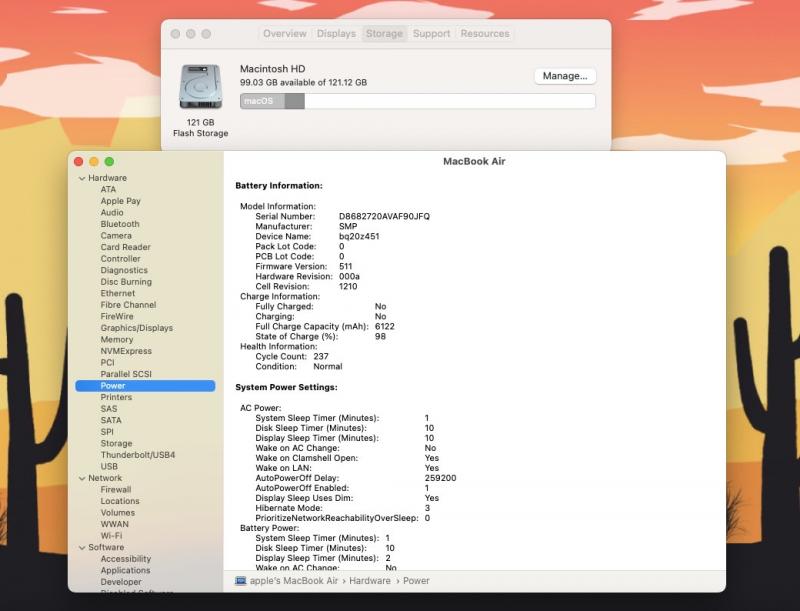The width and height of the screenshot is (800, 611).
Task: Click the Condition value Normal
Action: click(328, 367)
